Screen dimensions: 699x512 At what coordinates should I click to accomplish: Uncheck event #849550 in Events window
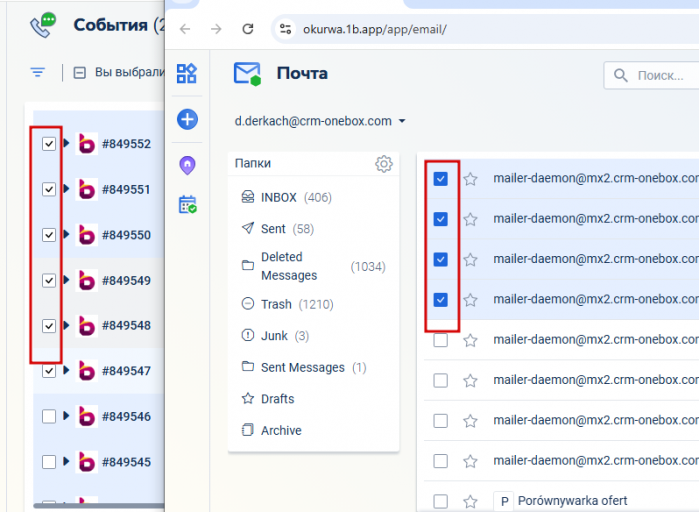(49, 235)
